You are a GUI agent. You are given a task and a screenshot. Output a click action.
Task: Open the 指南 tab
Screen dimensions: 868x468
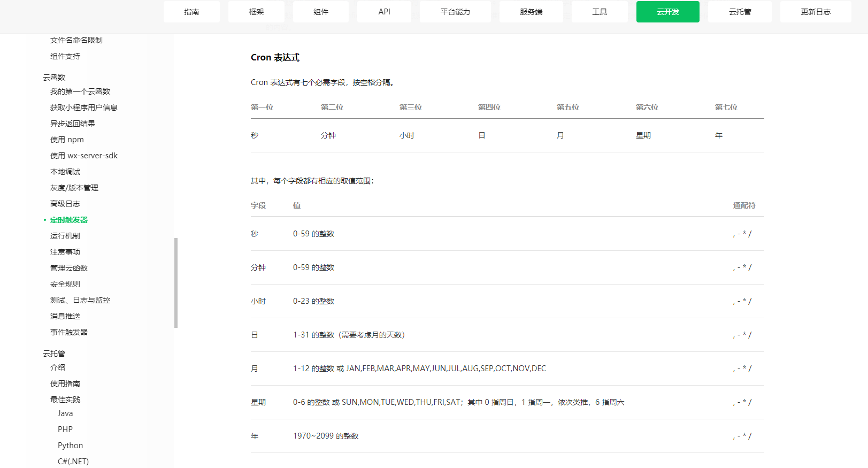pos(191,12)
